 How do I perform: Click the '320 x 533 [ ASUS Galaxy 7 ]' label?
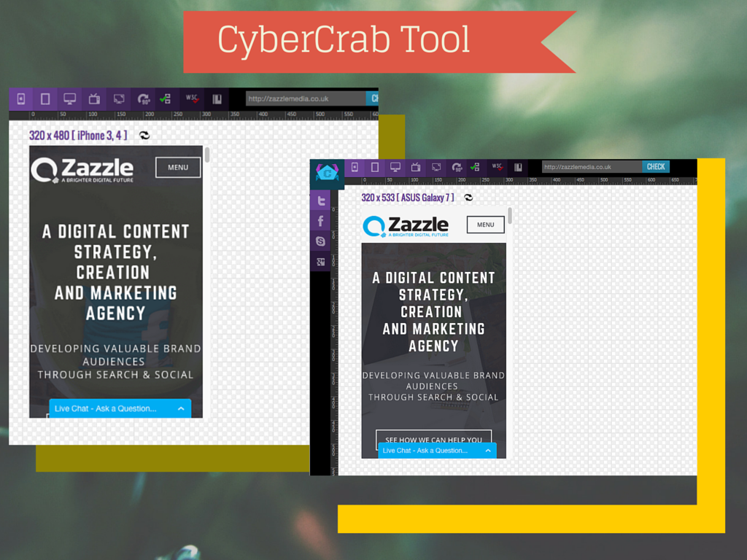tap(408, 198)
